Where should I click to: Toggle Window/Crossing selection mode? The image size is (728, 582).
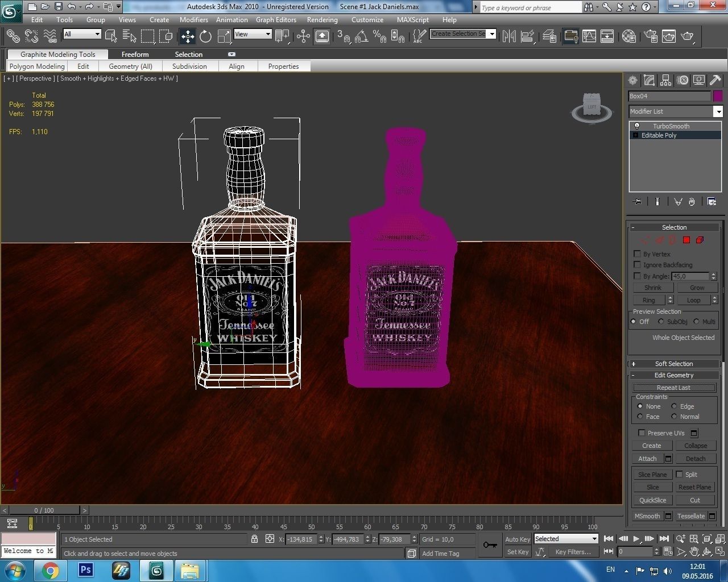point(166,36)
